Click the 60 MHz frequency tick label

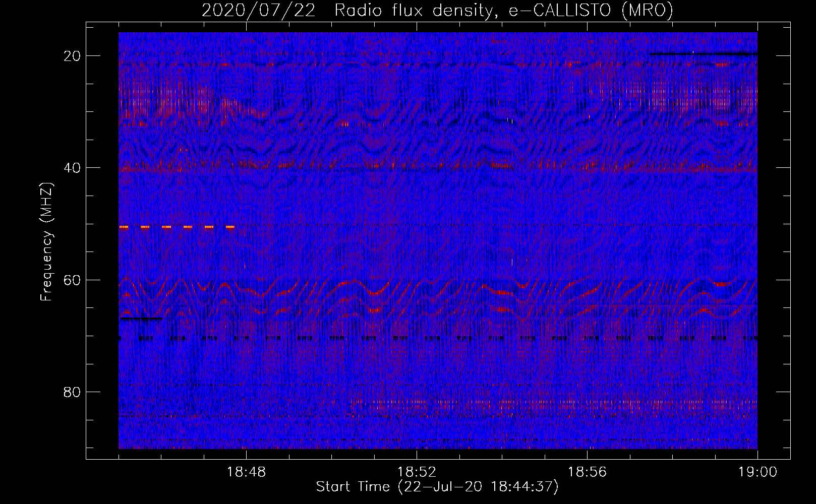(73, 280)
